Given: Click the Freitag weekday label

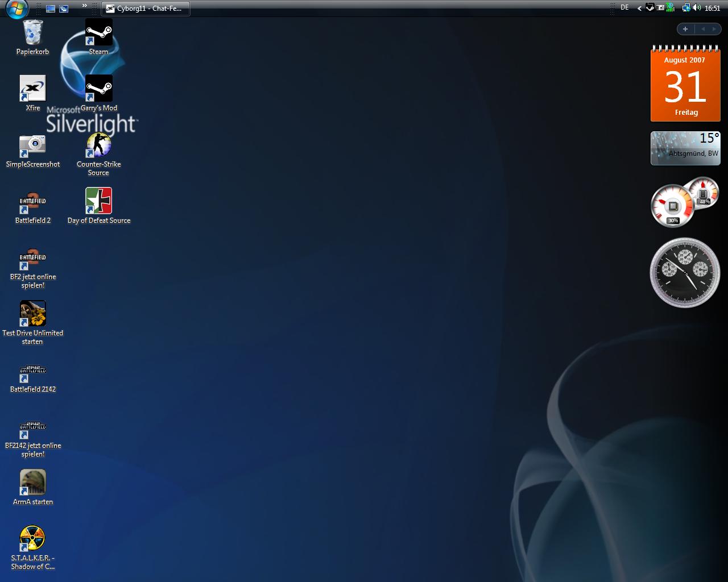Looking at the screenshot, I should (x=686, y=113).
